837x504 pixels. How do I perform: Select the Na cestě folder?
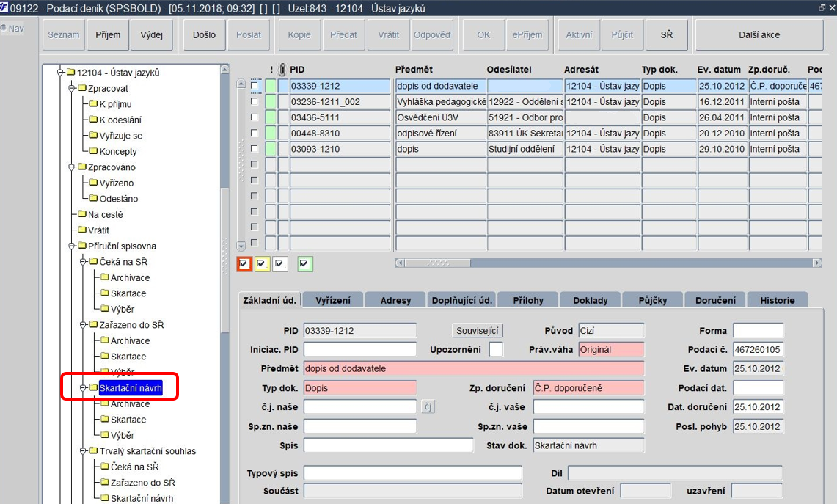[100, 215]
